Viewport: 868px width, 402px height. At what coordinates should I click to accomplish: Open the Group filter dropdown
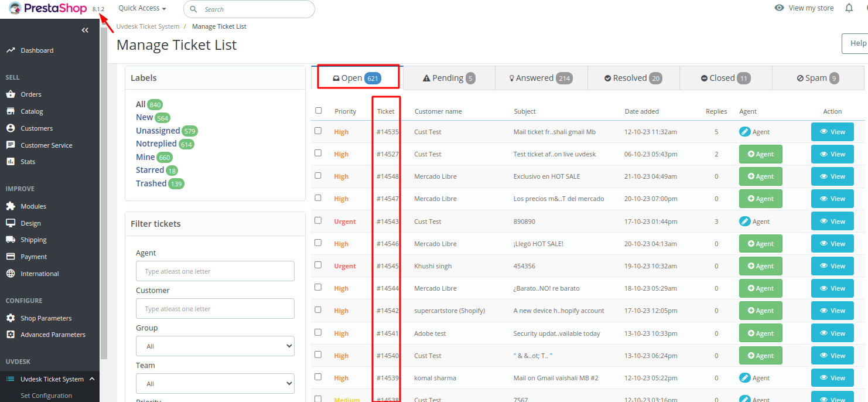pos(215,346)
